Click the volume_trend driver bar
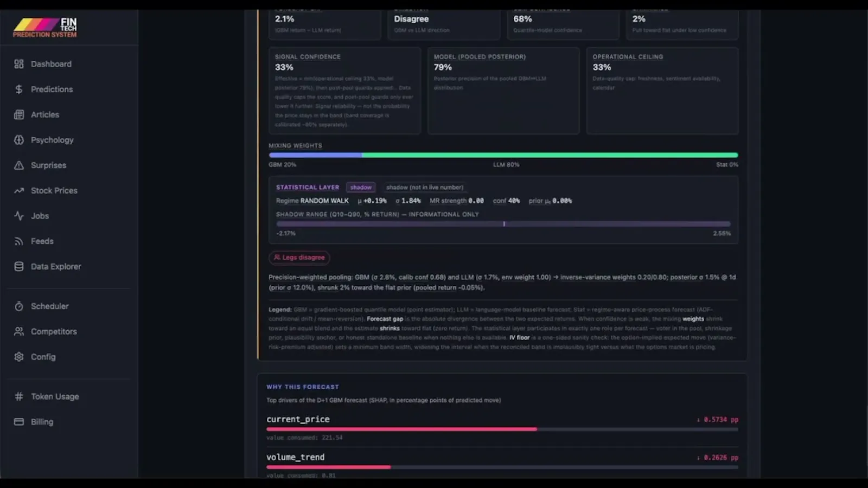This screenshot has width=868, height=488. tap(502, 467)
